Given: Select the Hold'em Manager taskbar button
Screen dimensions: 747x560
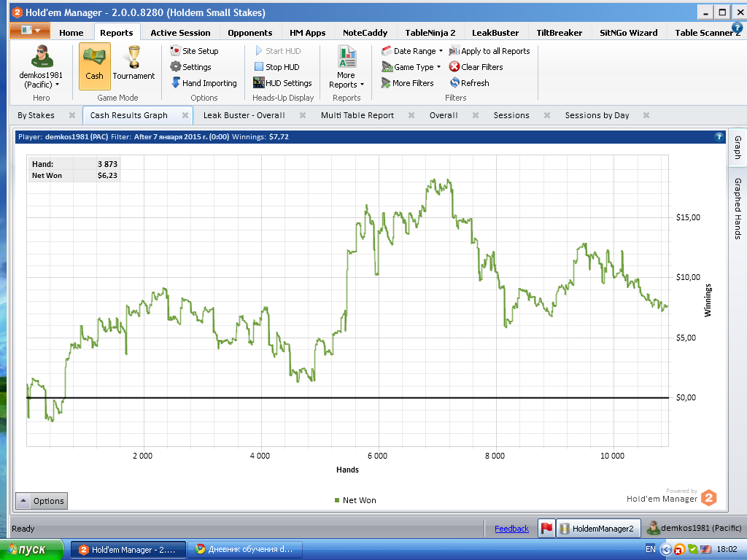Looking at the screenshot, I should tap(128, 550).
